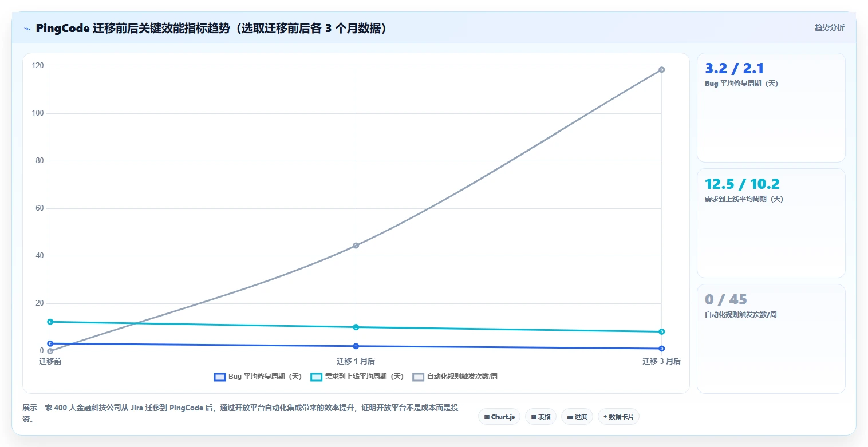868x447 pixels.
Task: Click the Bug 平均修复周期（天）card caption
Action: 741,84
